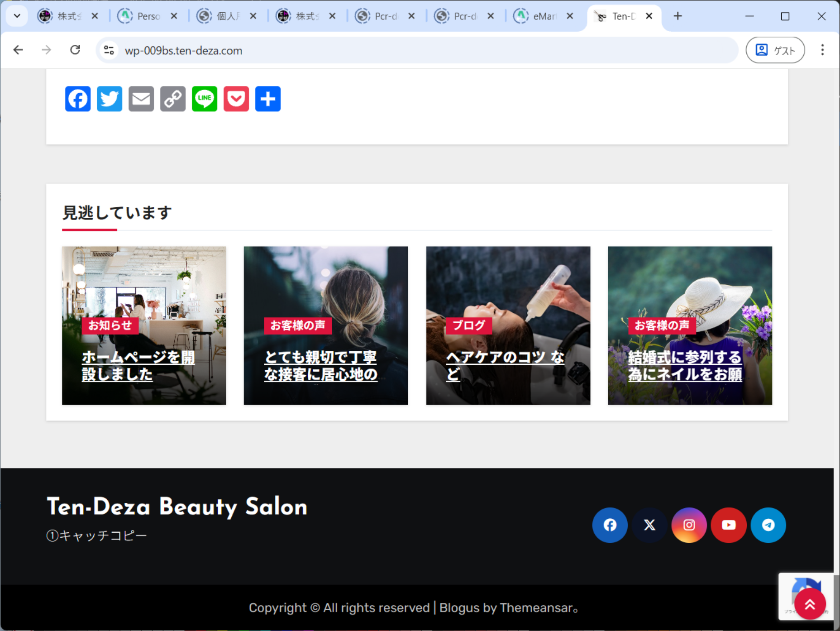Expand the tab search dropdown arrow
The image size is (840, 631).
tap(17, 16)
